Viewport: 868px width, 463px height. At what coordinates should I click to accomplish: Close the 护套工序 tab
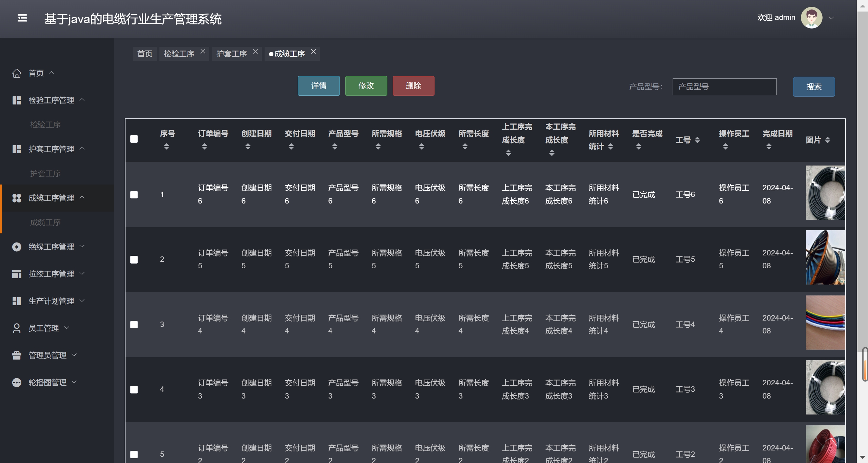255,51
